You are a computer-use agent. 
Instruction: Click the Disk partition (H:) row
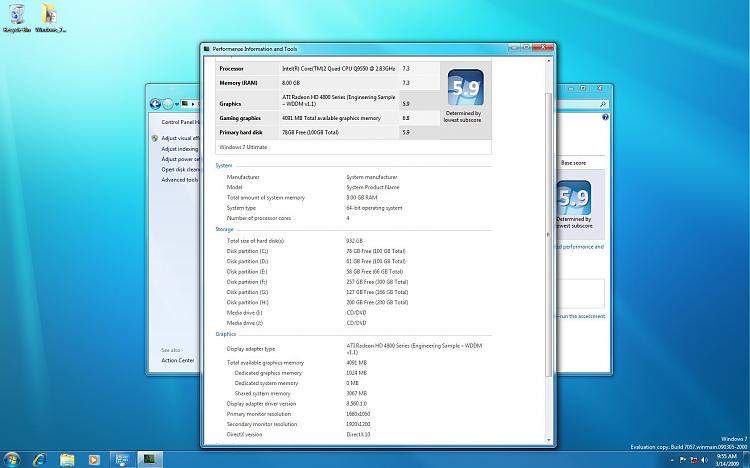pos(318,302)
